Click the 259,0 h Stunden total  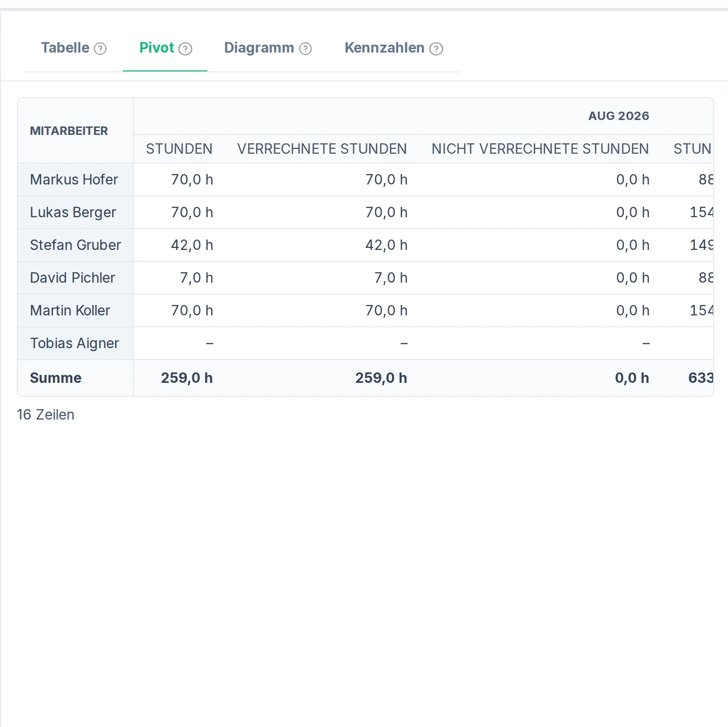187,378
